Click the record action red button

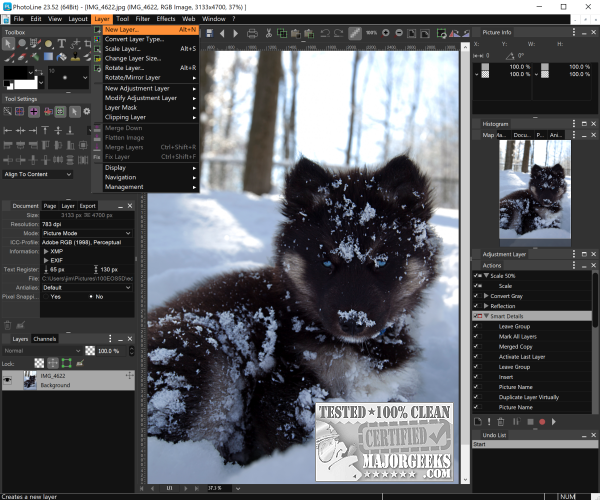click(x=543, y=421)
